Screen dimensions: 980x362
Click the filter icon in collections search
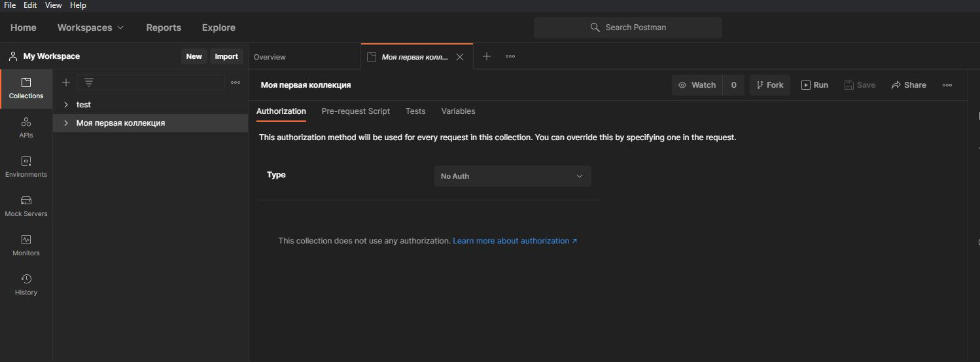tap(89, 82)
